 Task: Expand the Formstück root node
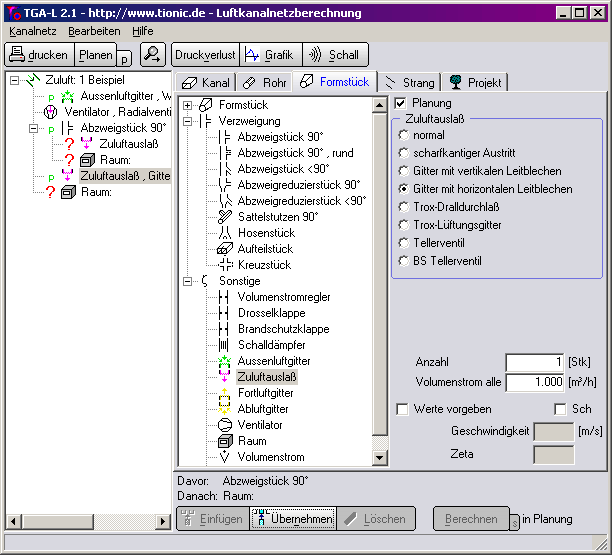(x=188, y=105)
